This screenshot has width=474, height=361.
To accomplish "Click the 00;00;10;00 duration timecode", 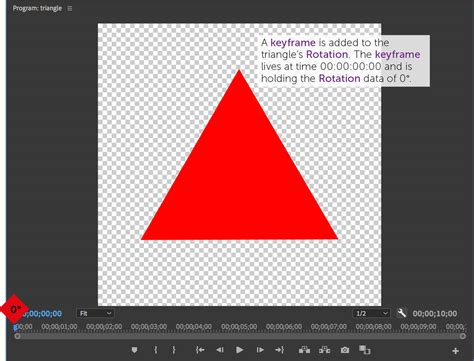I will (x=435, y=314).
